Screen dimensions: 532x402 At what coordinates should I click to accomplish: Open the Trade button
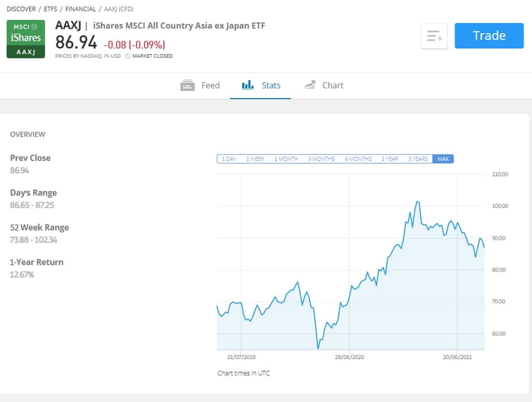tap(489, 36)
